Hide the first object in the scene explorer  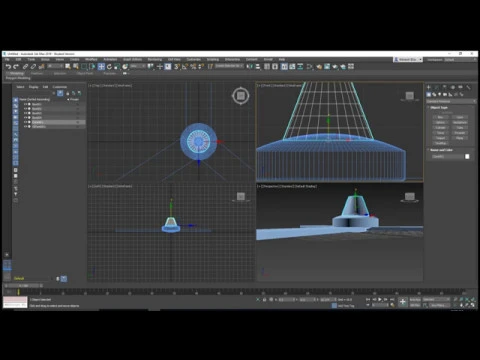point(25,104)
